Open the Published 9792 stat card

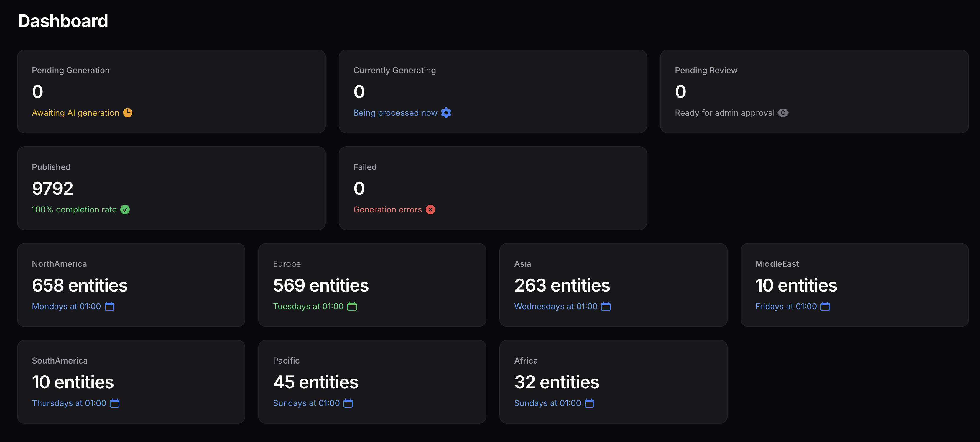(x=171, y=188)
